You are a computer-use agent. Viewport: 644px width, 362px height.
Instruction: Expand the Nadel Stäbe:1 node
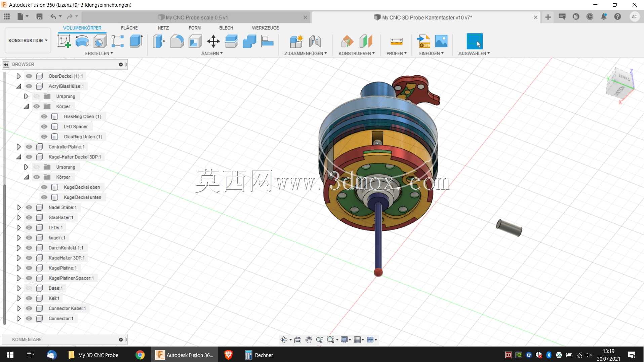18,207
